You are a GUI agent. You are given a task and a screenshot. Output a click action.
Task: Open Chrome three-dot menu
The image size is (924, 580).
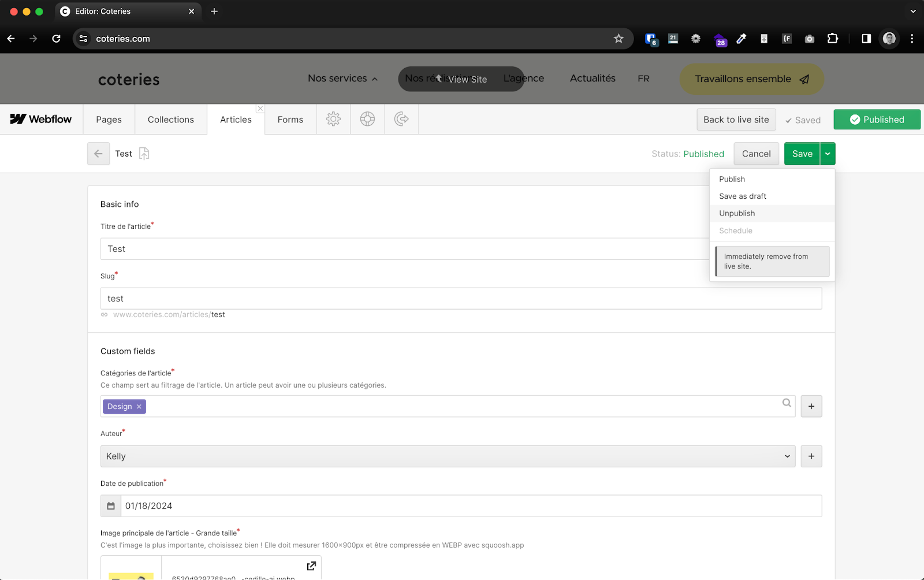coord(912,39)
